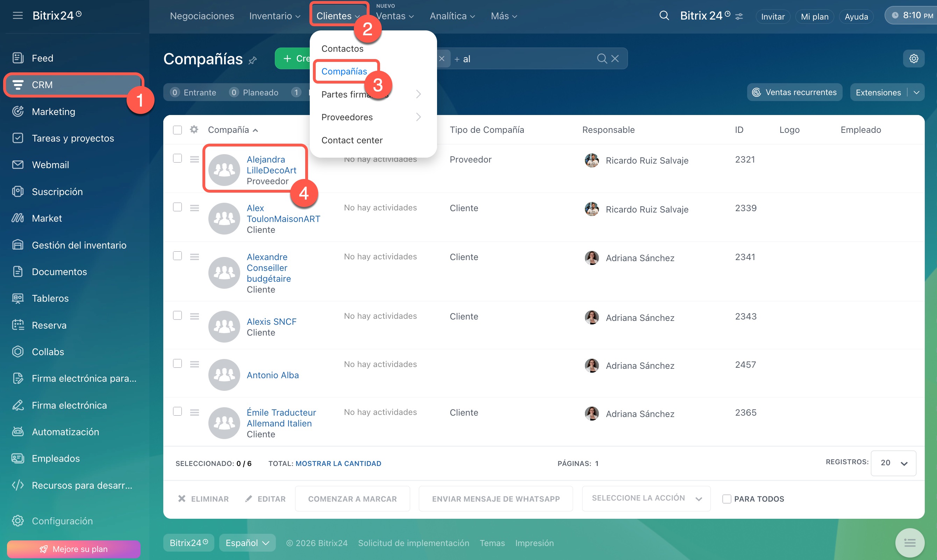Clear the search filter with X icon

click(615, 58)
